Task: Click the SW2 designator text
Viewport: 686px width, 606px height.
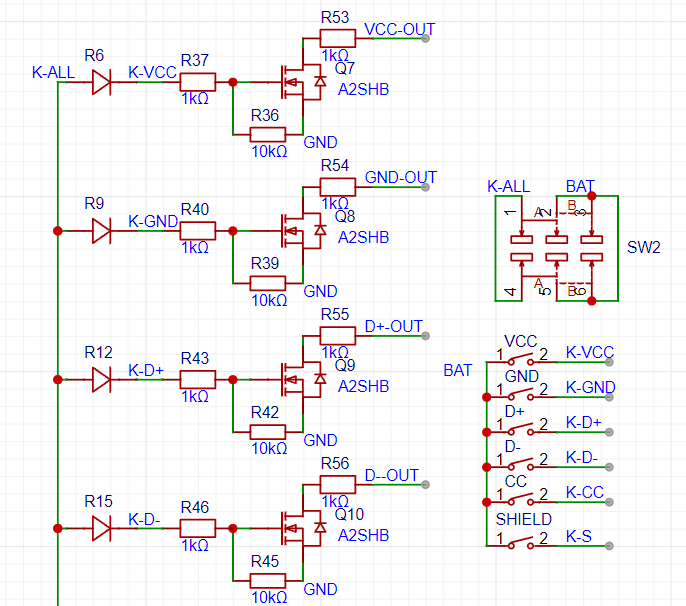Action: (644, 247)
